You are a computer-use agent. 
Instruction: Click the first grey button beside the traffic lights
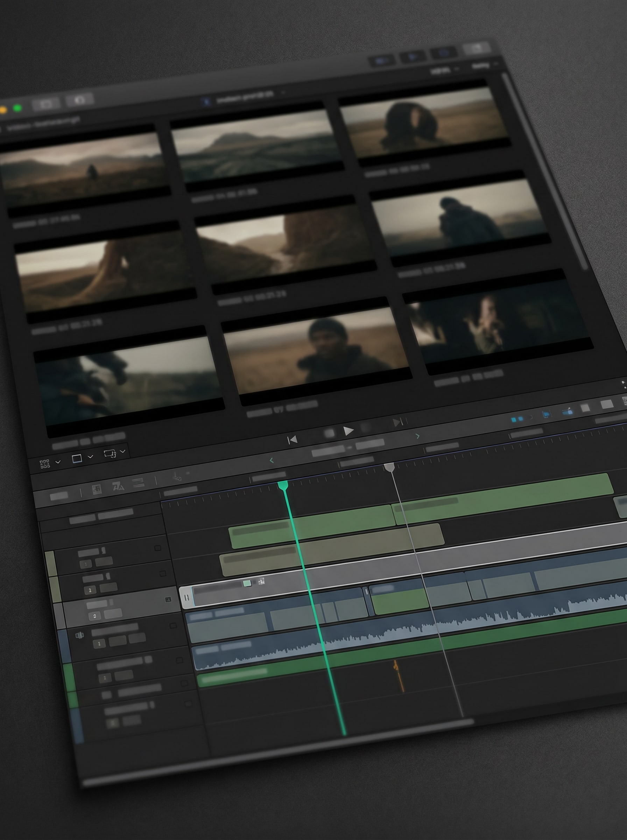pyautogui.click(x=46, y=104)
